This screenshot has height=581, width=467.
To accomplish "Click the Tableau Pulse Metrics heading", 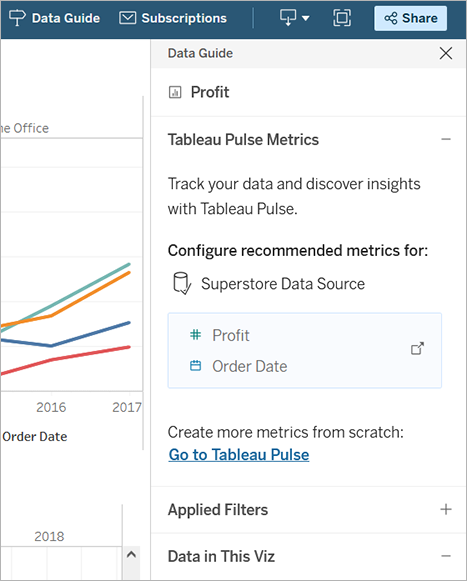I will point(243,140).
